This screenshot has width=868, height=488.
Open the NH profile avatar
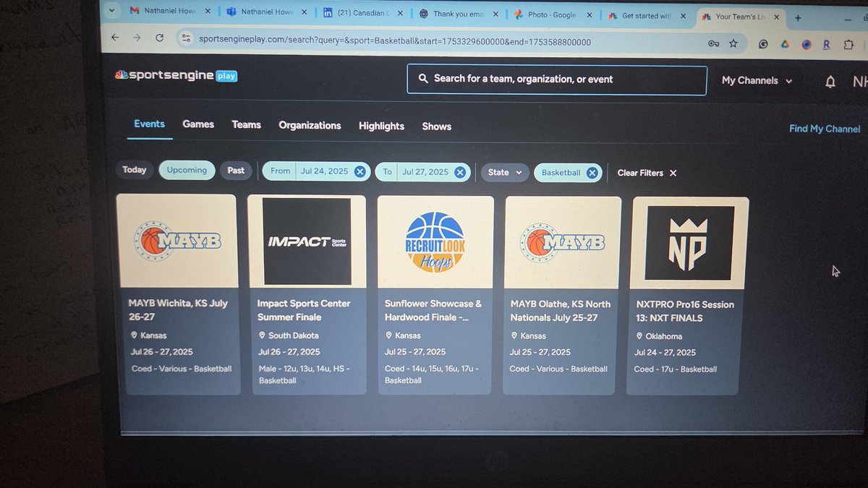point(859,82)
